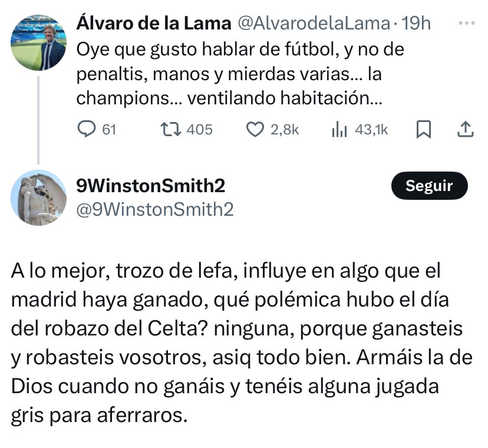Click the Álvaro de la Lama display name

154,24
